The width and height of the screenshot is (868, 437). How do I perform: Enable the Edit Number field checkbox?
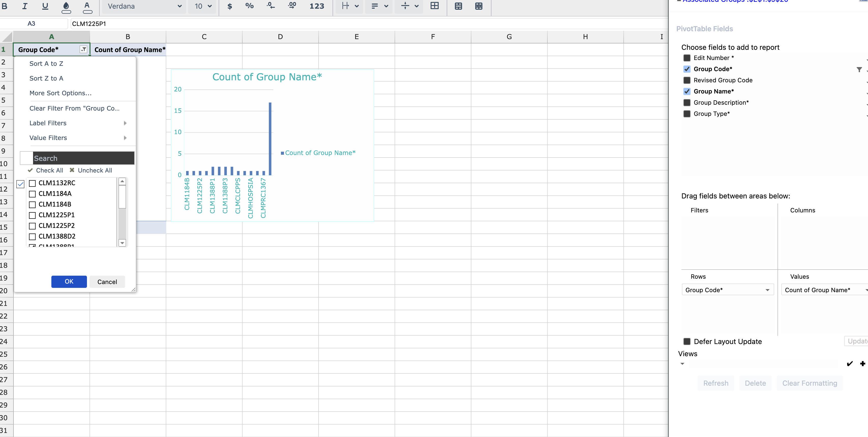[687, 58]
